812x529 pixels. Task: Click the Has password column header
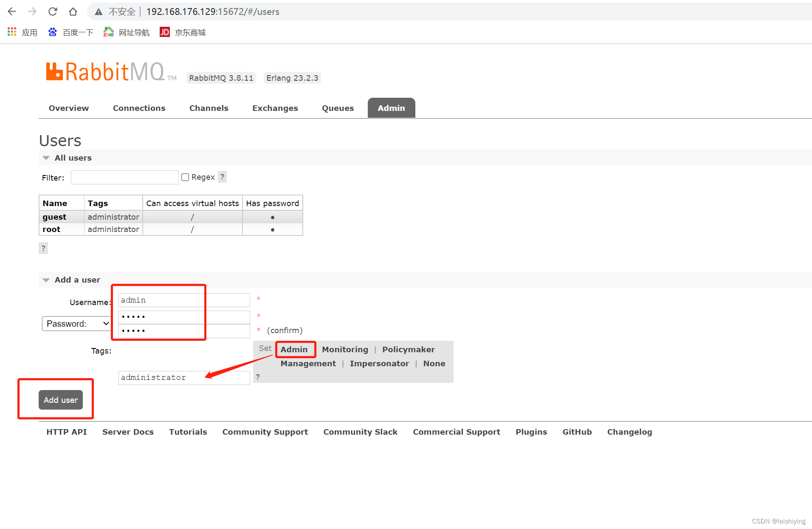pyautogui.click(x=272, y=203)
